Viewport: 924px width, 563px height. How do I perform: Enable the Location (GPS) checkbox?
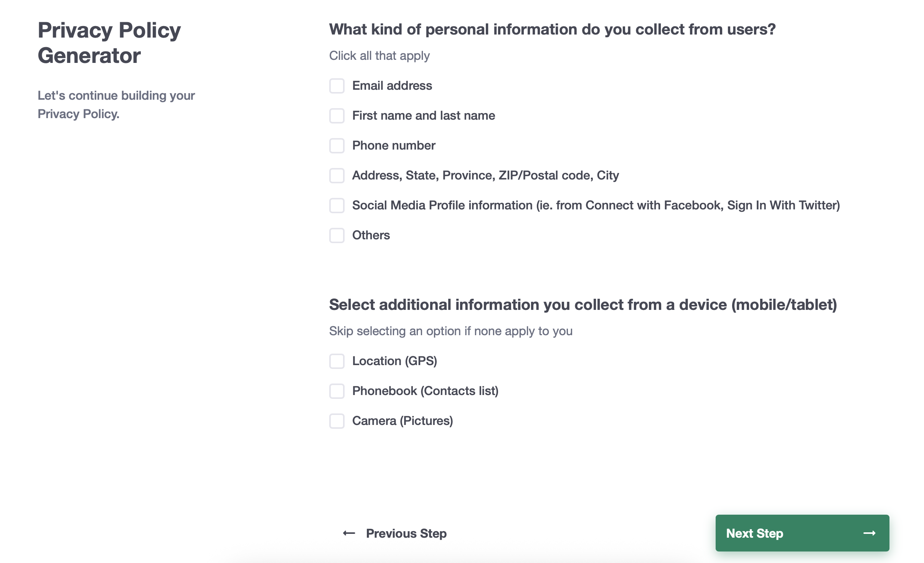337,361
